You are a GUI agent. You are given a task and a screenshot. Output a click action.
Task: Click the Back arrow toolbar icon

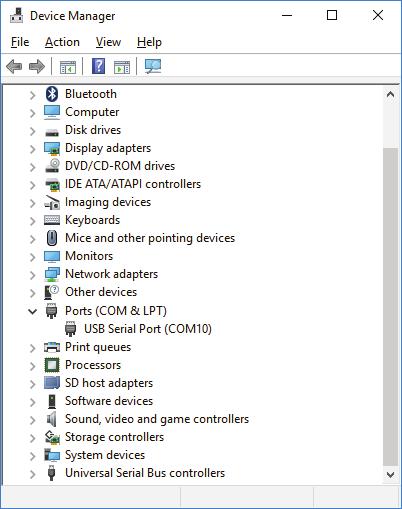point(14,66)
